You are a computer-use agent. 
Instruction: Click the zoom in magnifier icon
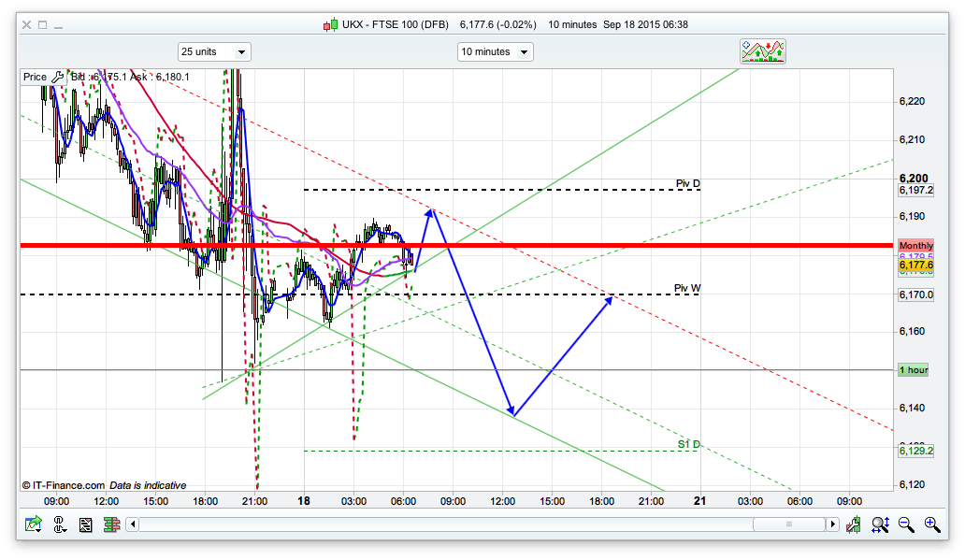pyautogui.click(x=931, y=525)
